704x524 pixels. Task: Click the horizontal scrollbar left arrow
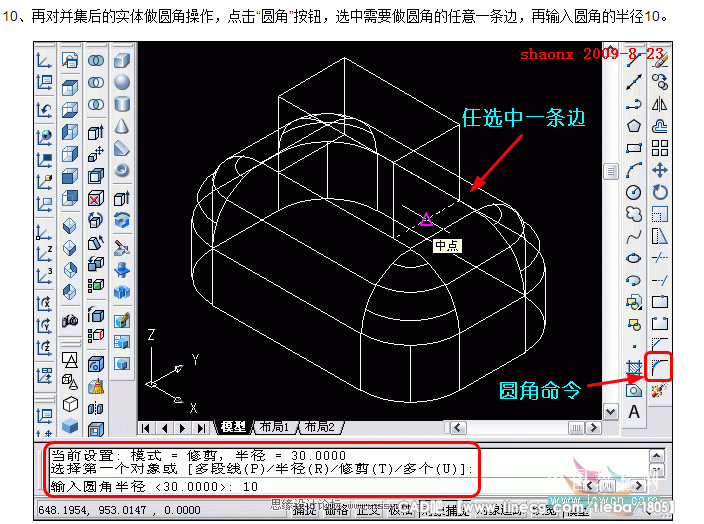[458, 427]
